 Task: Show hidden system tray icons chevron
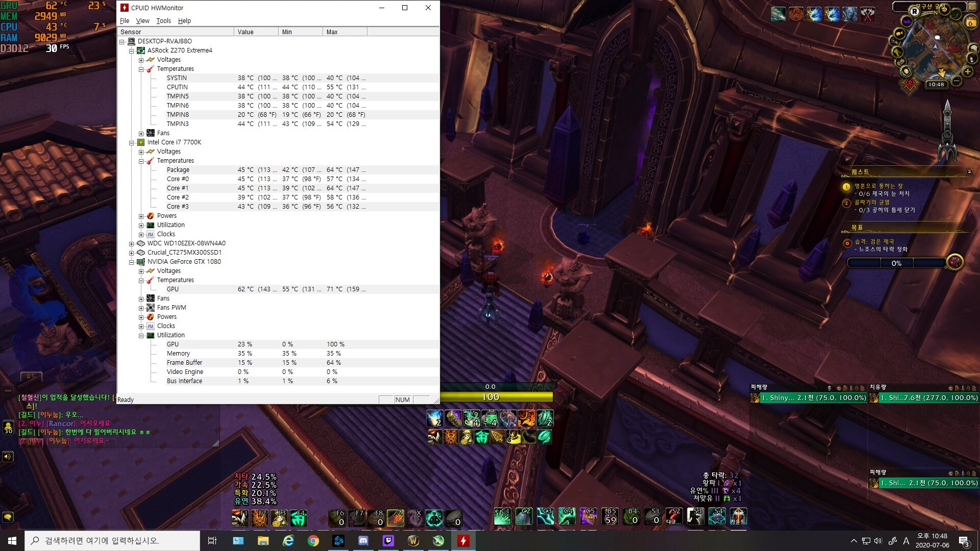[x=853, y=541]
